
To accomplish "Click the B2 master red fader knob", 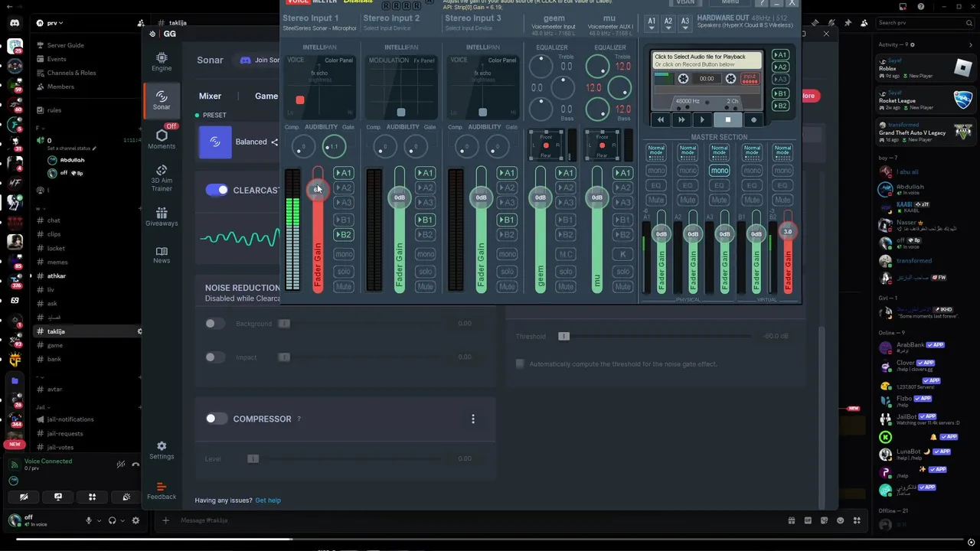I will (788, 231).
